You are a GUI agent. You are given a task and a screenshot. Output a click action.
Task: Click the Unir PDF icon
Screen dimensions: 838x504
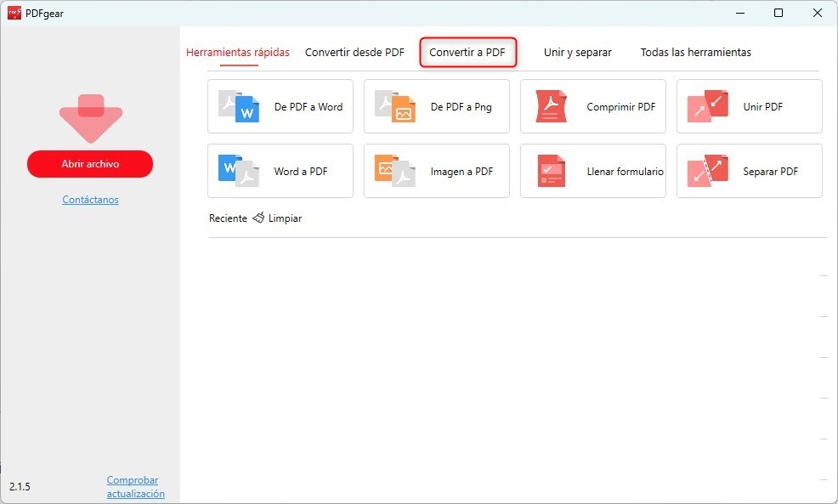[x=708, y=106]
